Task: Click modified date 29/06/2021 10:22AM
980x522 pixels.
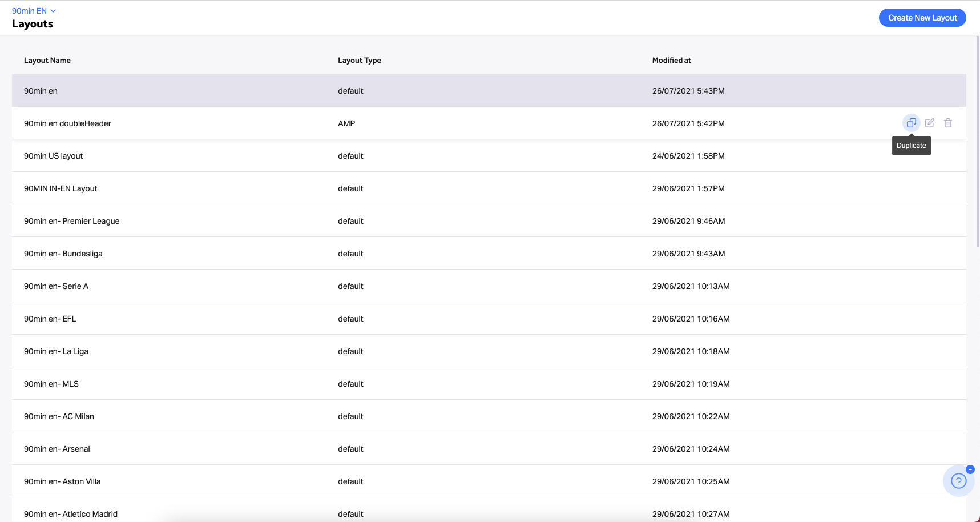Action: 691,416
